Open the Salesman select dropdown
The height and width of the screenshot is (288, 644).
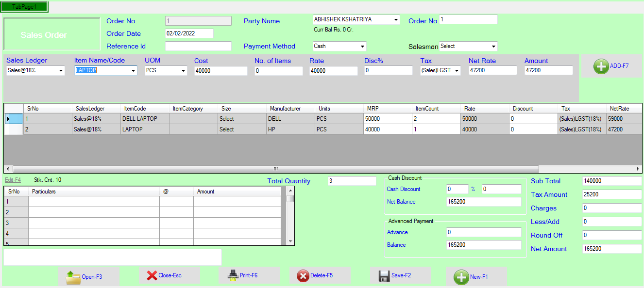click(x=493, y=47)
